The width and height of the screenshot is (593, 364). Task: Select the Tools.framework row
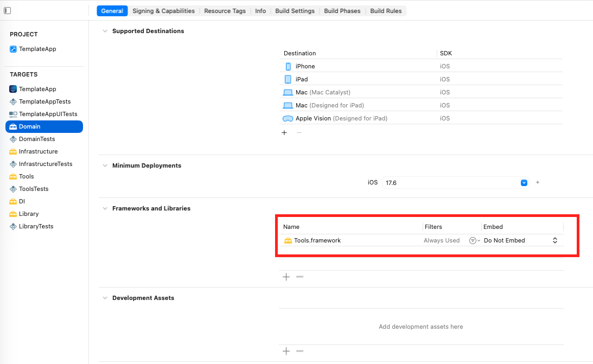[422, 240]
